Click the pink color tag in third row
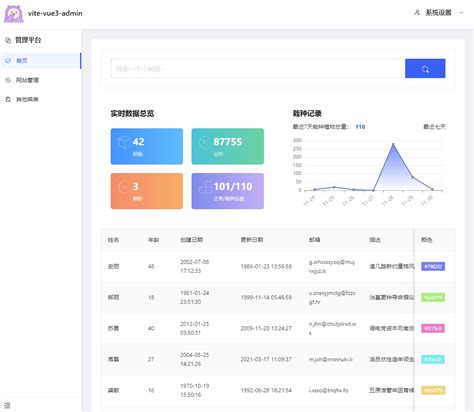 pyautogui.click(x=433, y=328)
